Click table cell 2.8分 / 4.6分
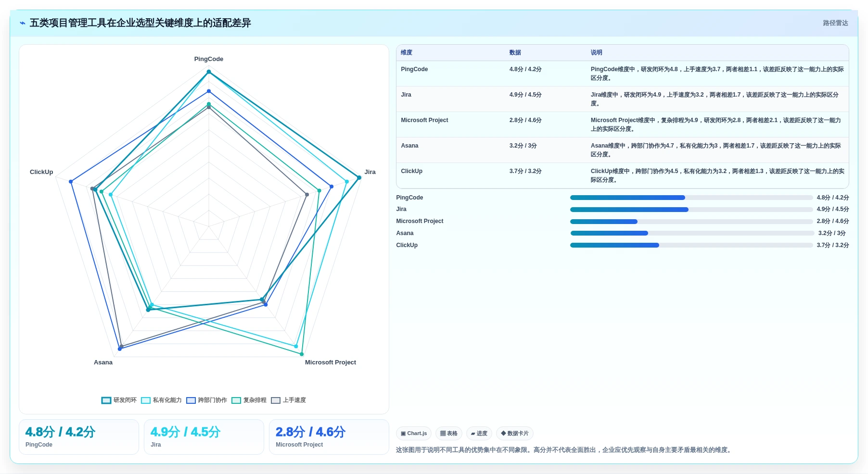This screenshot has width=868, height=474. pos(525,120)
